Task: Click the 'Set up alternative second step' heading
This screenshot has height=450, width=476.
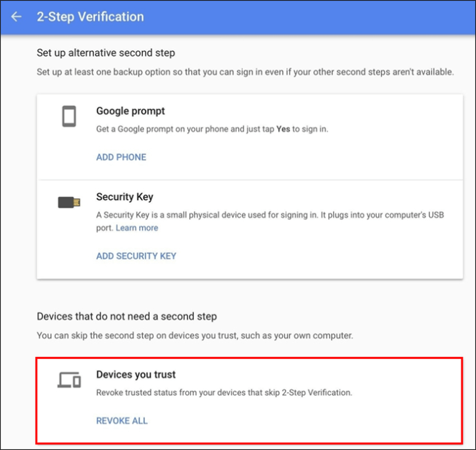Action: tap(106, 53)
